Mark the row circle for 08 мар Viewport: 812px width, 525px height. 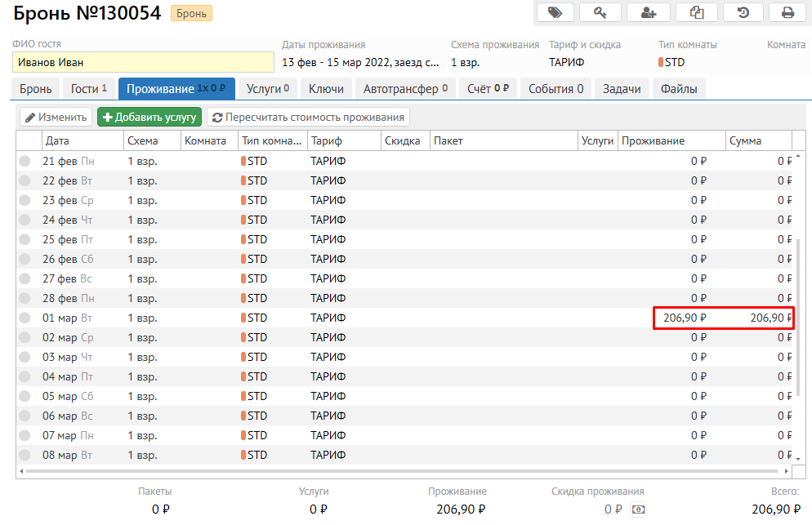click(x=25, y=455)
